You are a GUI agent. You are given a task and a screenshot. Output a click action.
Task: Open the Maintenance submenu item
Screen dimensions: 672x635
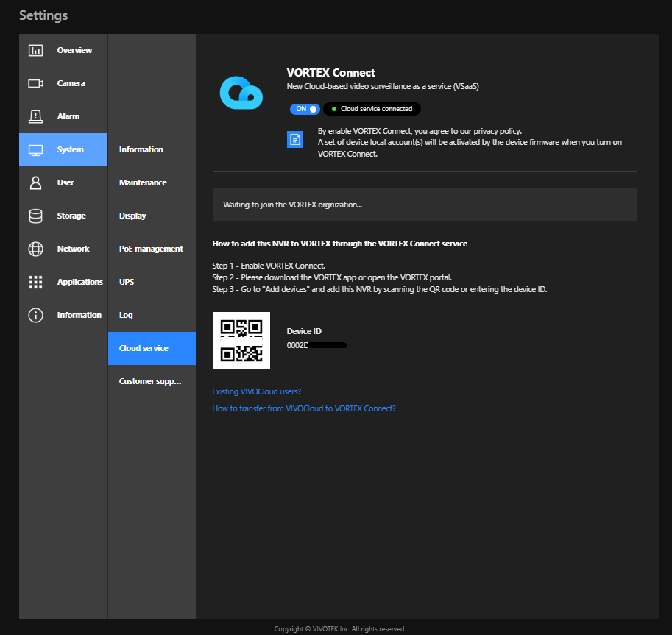[x=143, y=182]
